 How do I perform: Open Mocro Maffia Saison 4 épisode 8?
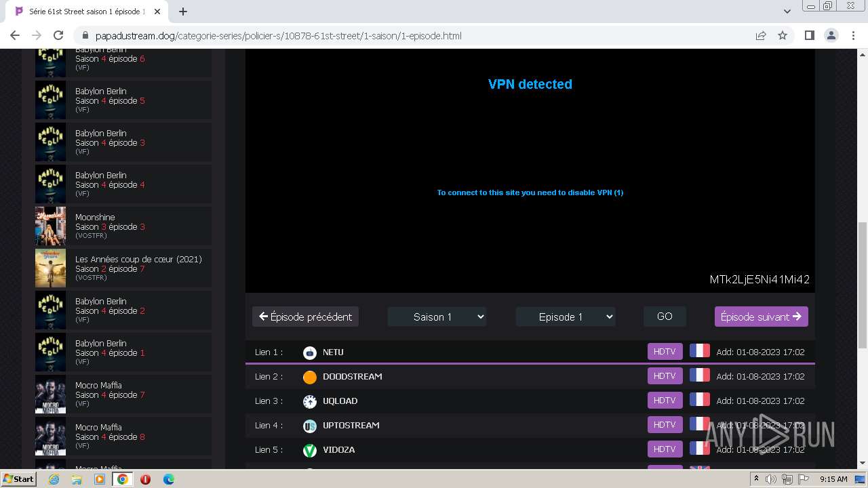tap(123, 436)
